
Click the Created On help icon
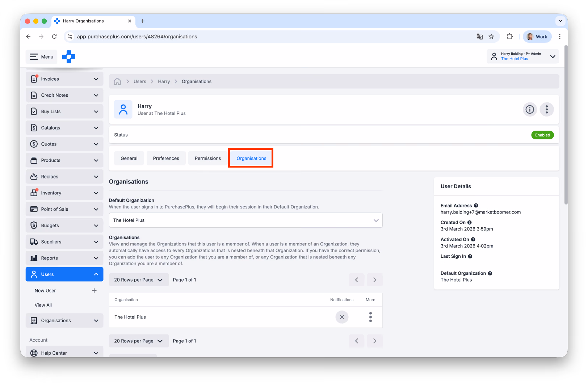[470, 223]
